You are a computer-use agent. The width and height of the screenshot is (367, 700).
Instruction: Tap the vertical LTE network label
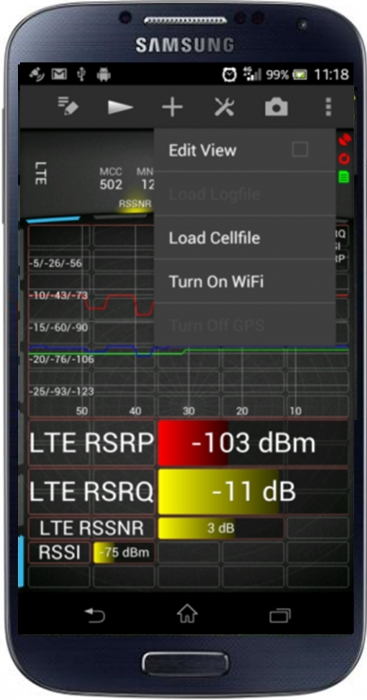tap(41, 174)
